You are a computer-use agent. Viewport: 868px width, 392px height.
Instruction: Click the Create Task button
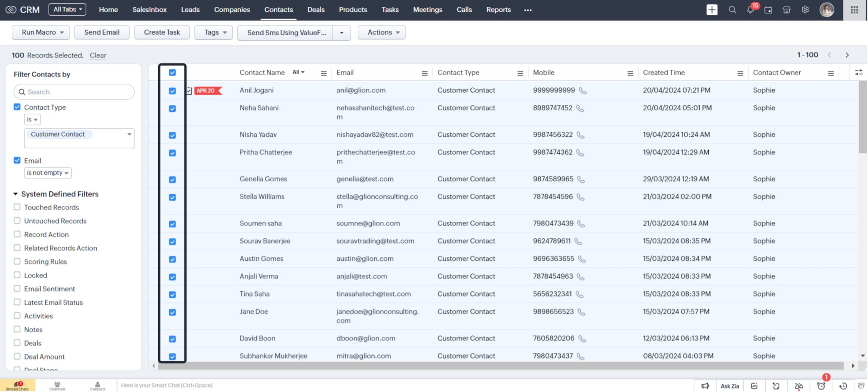[x=161, y=32]
